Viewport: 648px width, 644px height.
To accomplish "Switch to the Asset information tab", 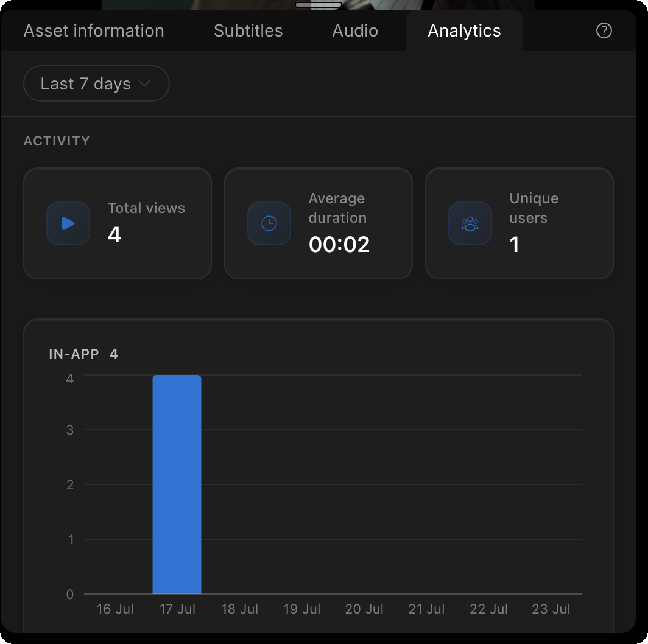I will 94,31.
